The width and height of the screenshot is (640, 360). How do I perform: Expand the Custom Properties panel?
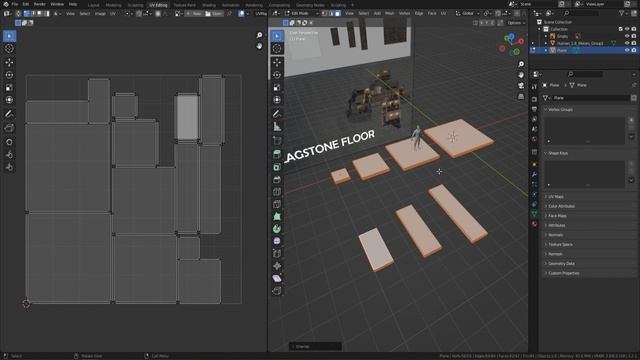tap(589, 273)
